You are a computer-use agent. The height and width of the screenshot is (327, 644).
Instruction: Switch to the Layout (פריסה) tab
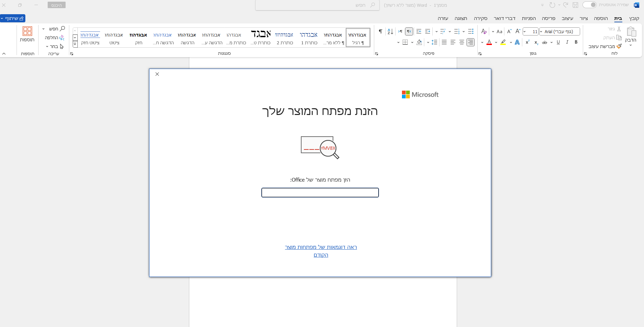tap(549, 18)
